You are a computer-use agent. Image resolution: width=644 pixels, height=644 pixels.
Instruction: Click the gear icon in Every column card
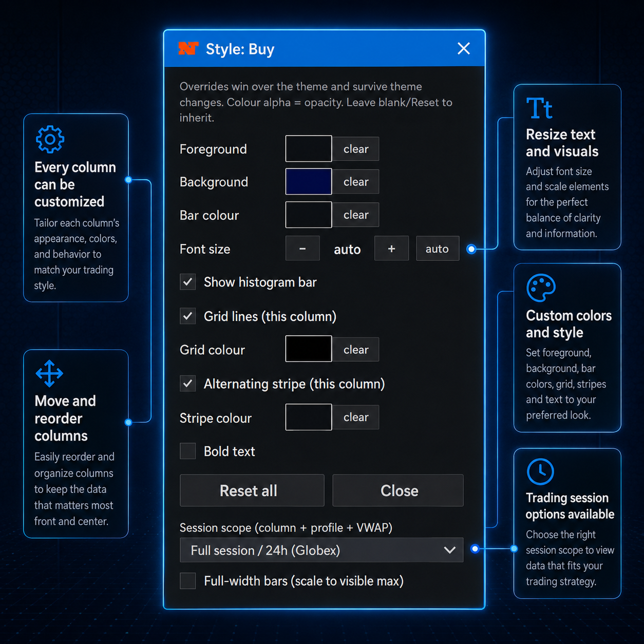pyautogui.click(x=50, y=139)
